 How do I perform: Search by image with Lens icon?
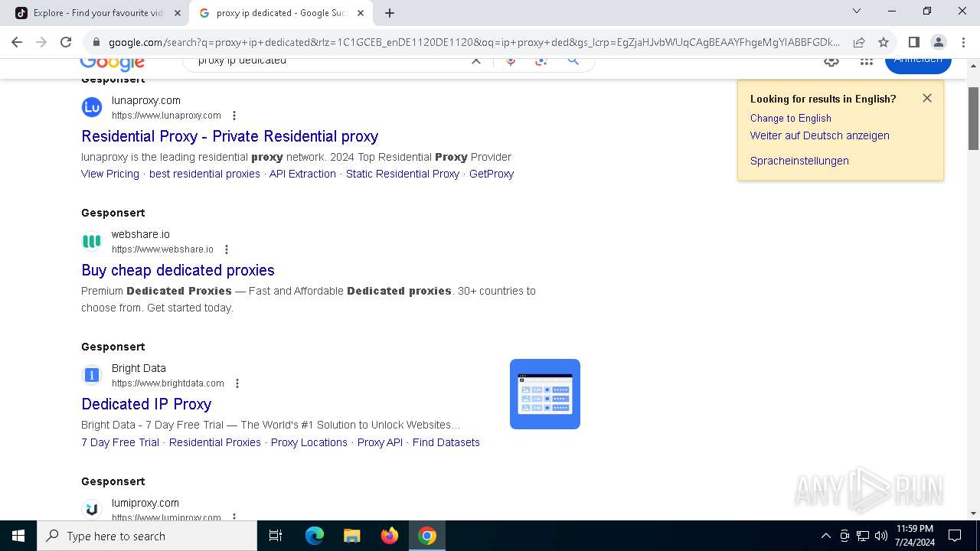(x=541, y=60)
